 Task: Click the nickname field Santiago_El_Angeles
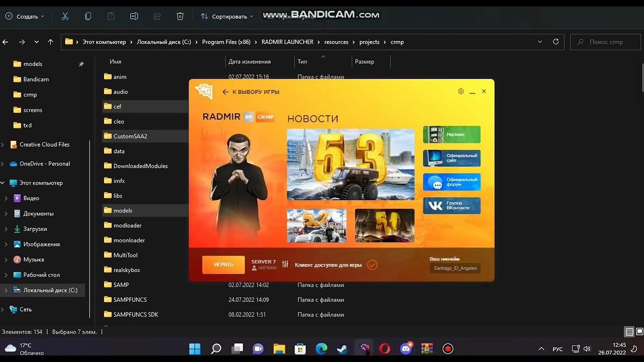click(x=455, y=268)
